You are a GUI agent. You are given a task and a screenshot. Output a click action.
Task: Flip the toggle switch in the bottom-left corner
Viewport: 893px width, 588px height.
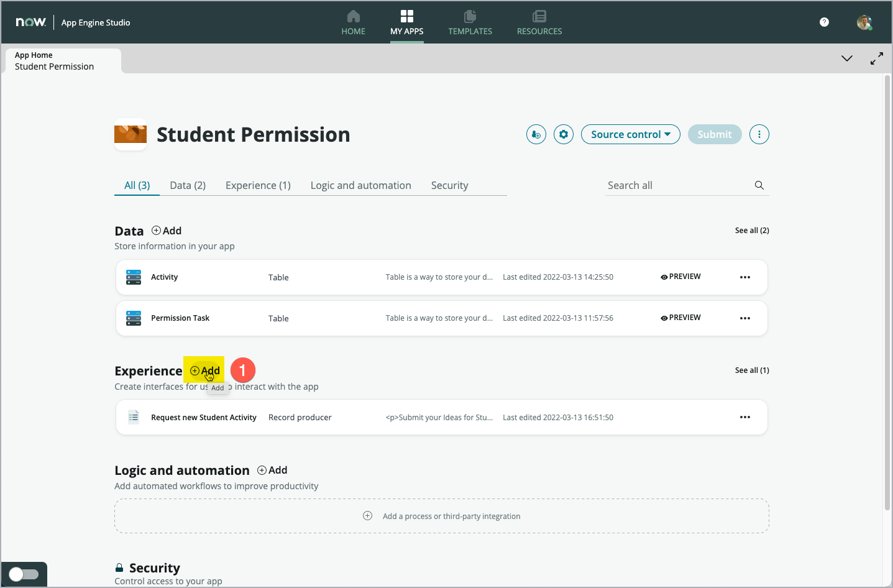(24, 574)
